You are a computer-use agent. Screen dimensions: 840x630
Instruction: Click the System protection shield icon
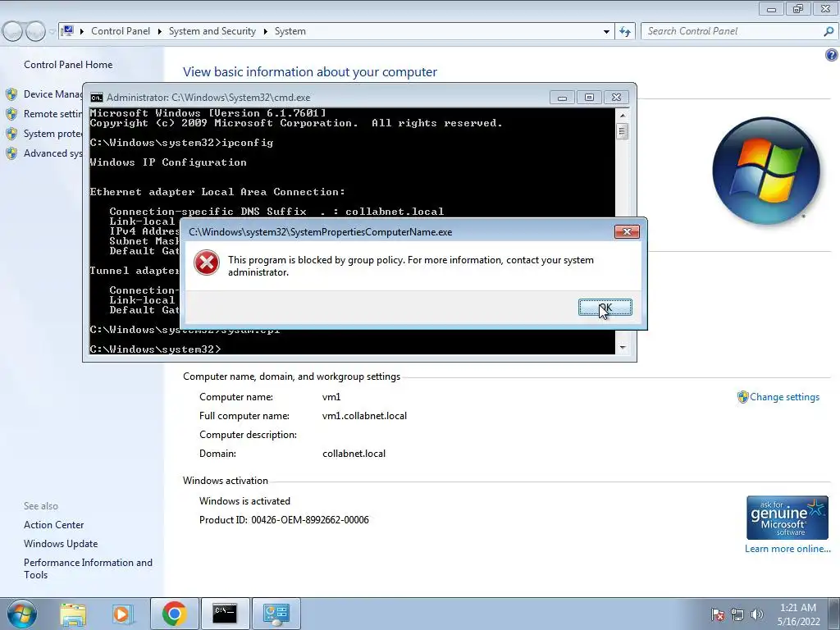pos(11,134)
